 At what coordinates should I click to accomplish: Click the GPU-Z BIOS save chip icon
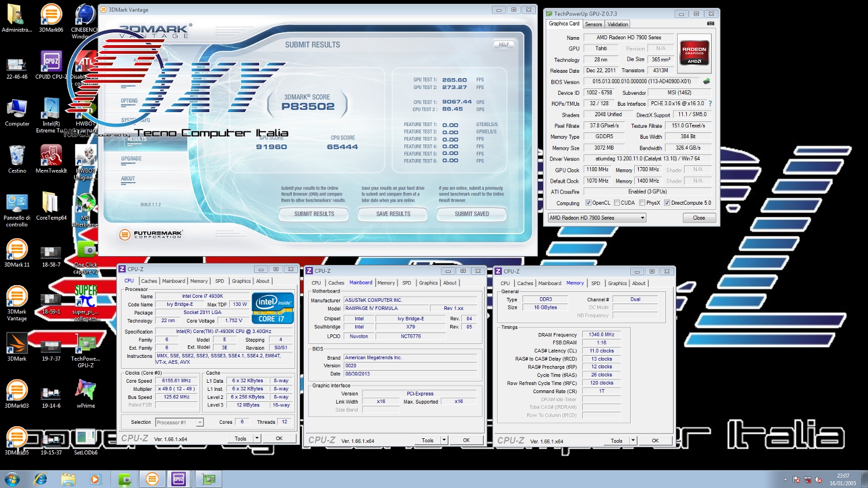click(707, 82)
